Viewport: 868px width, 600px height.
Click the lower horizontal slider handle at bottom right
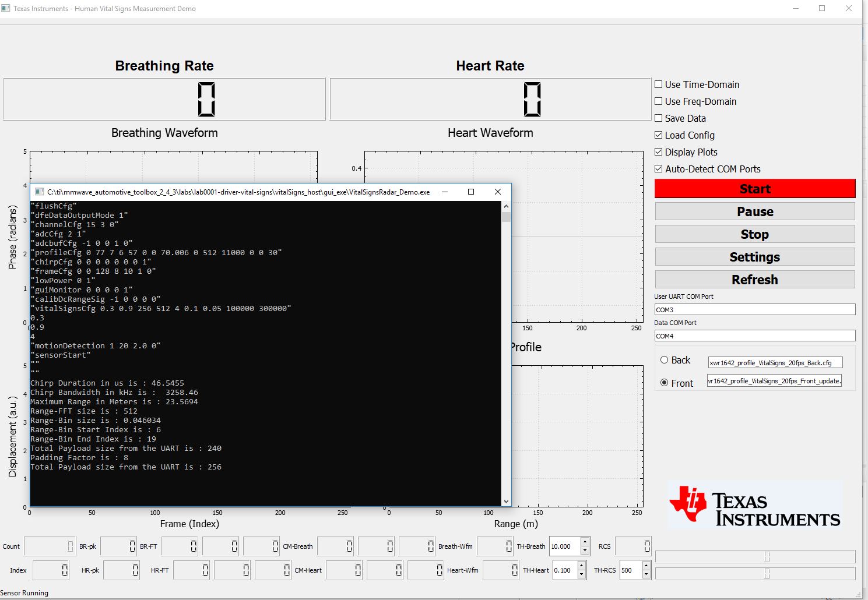[767, 573]
